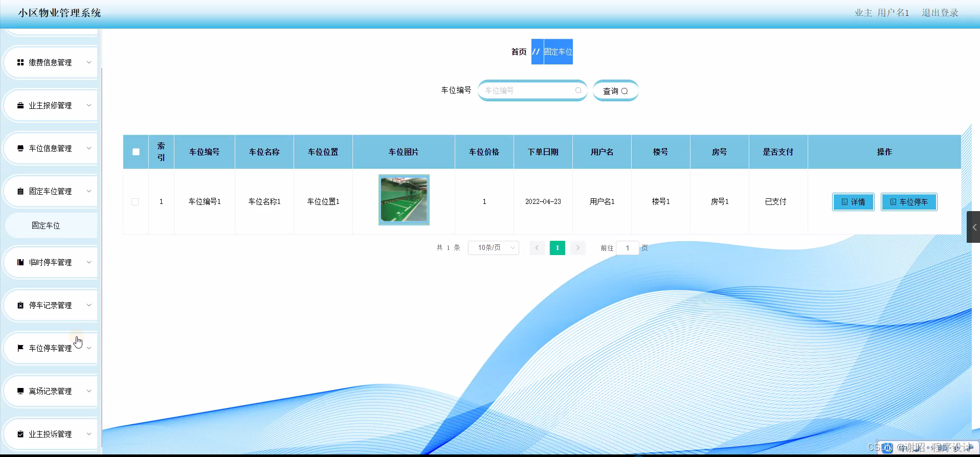Expand the 车位信息管理 menu chevron
The image size is (980, 457).
[89, 148]
